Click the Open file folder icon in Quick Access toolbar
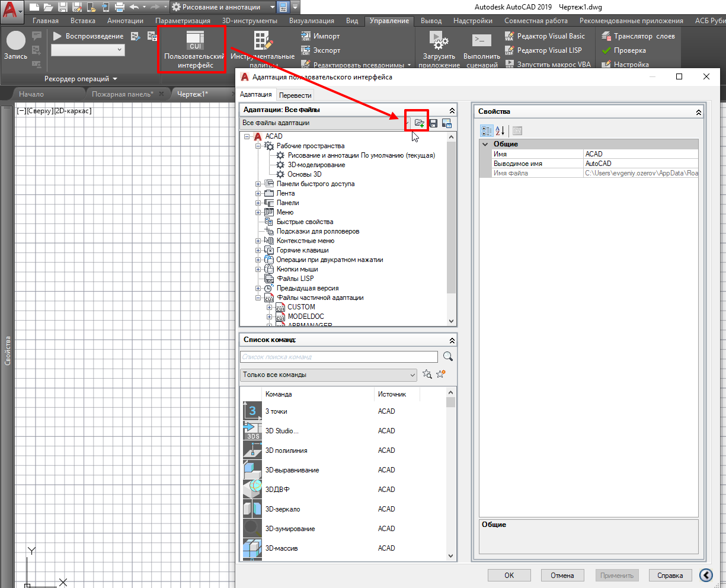 point(49,7)
